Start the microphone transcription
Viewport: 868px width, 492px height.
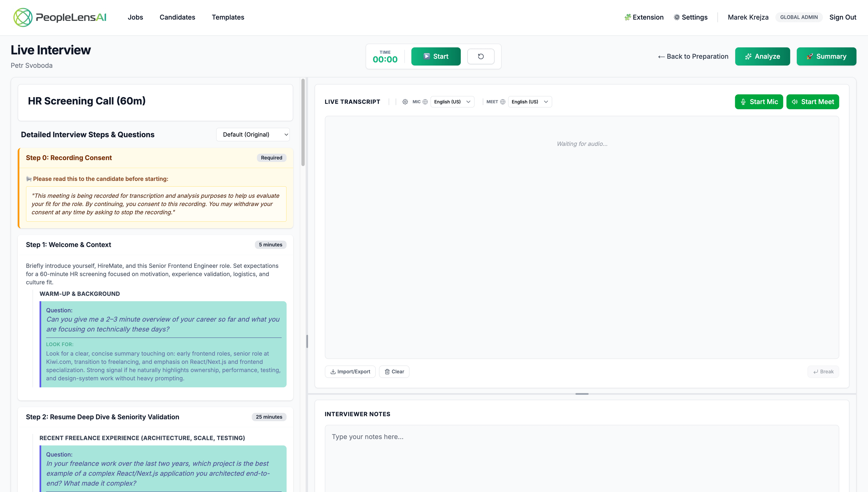[x=759, y=102]
